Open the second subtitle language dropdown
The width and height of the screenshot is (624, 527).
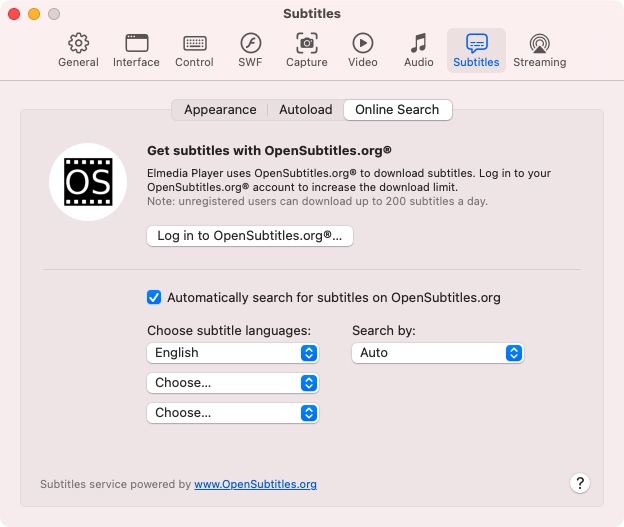coord(233,383)
